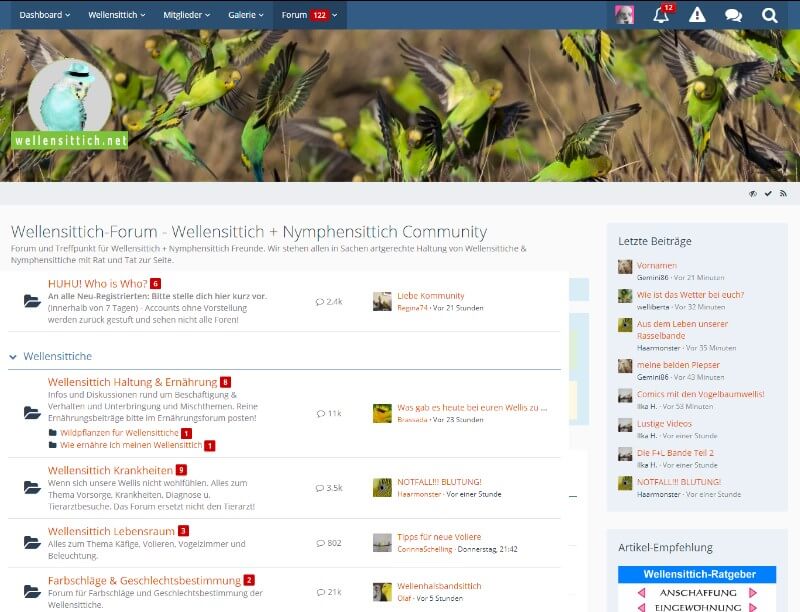
Task: Select the moderation alert triangle icon
Action: point(697,15)
